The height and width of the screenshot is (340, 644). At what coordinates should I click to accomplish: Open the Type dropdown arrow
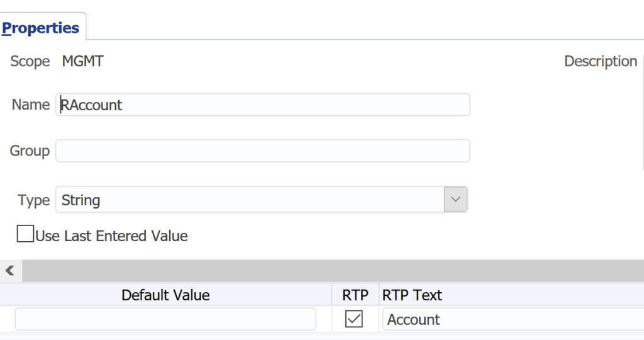(x=455, y=200)
